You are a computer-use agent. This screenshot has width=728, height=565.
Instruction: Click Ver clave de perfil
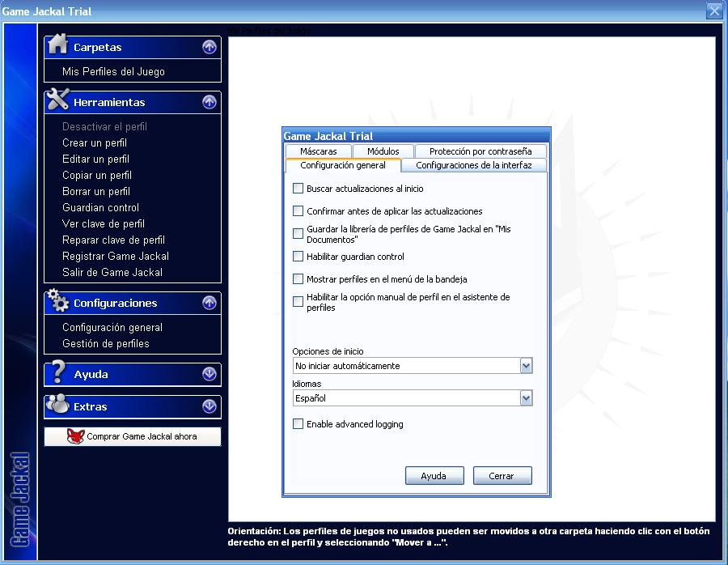(x=103, y=224)
